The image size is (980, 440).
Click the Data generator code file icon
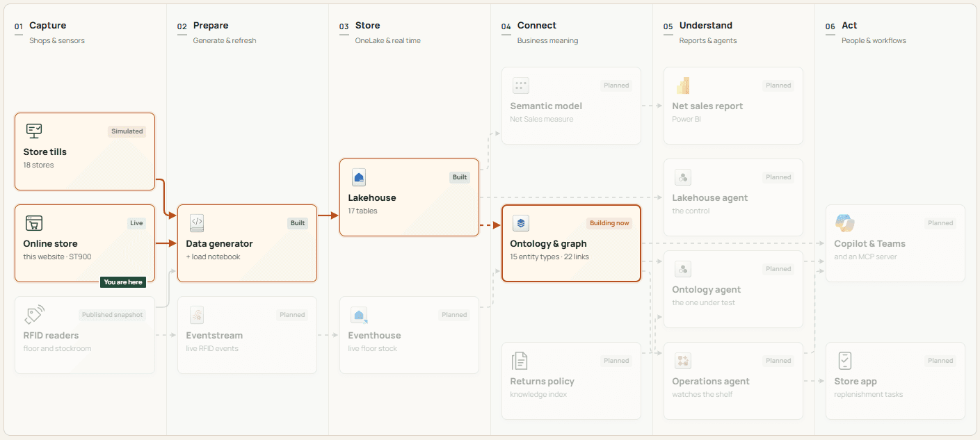coord(197,223)
